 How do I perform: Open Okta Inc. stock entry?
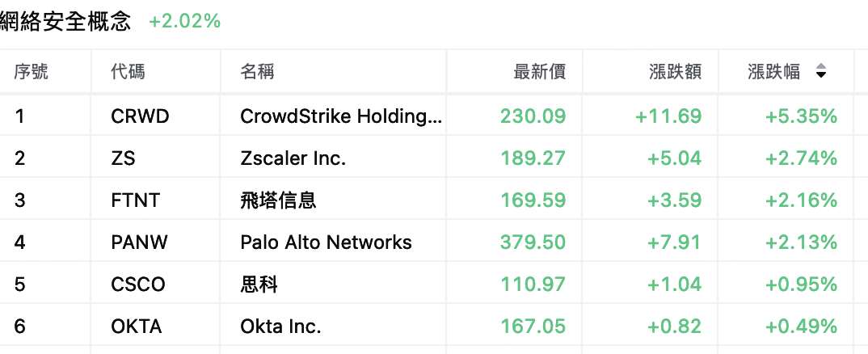[280, 327]
